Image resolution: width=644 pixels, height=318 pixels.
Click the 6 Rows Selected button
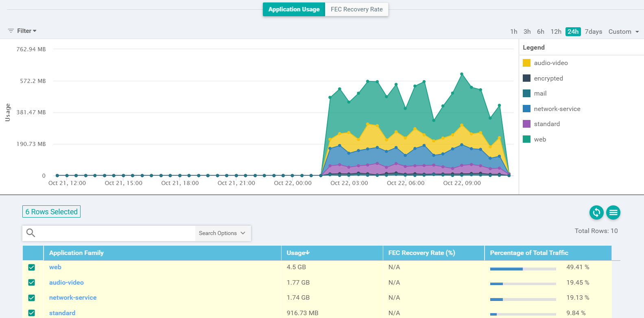point(51,211)
